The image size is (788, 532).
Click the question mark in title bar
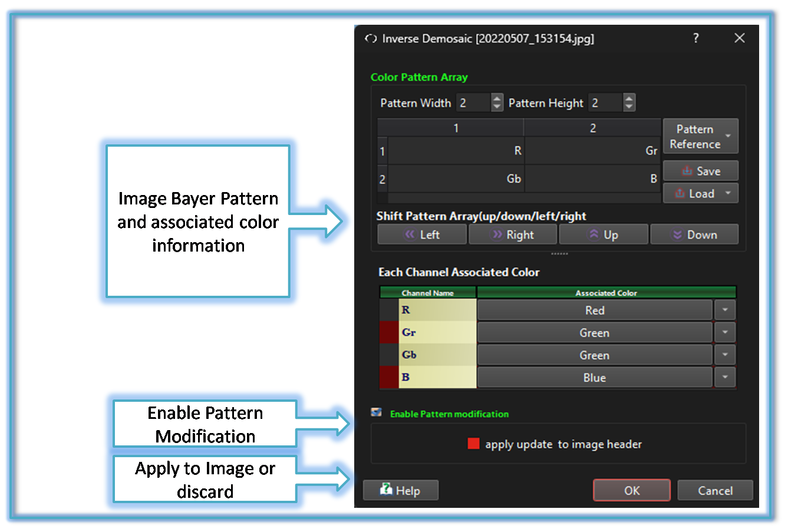tap(696, 38)
